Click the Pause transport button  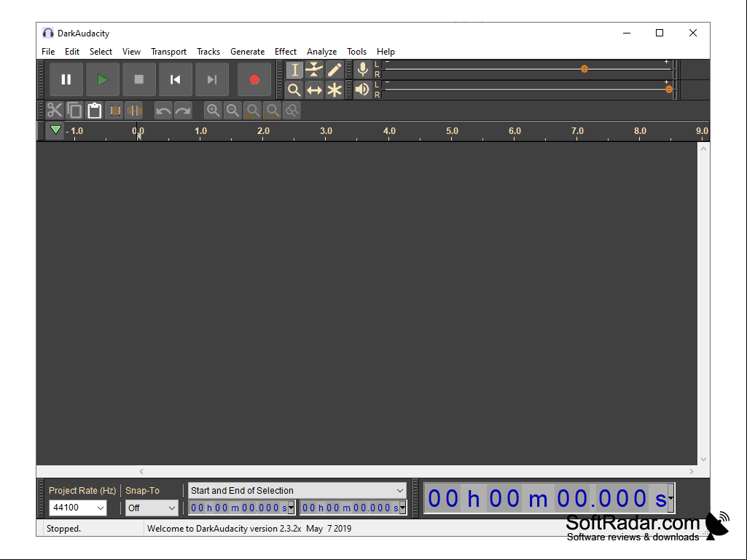66,79
